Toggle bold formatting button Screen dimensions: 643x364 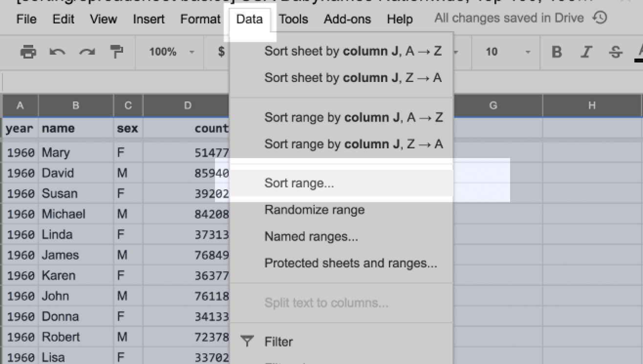pyautogui.click(x=557, y=52)
